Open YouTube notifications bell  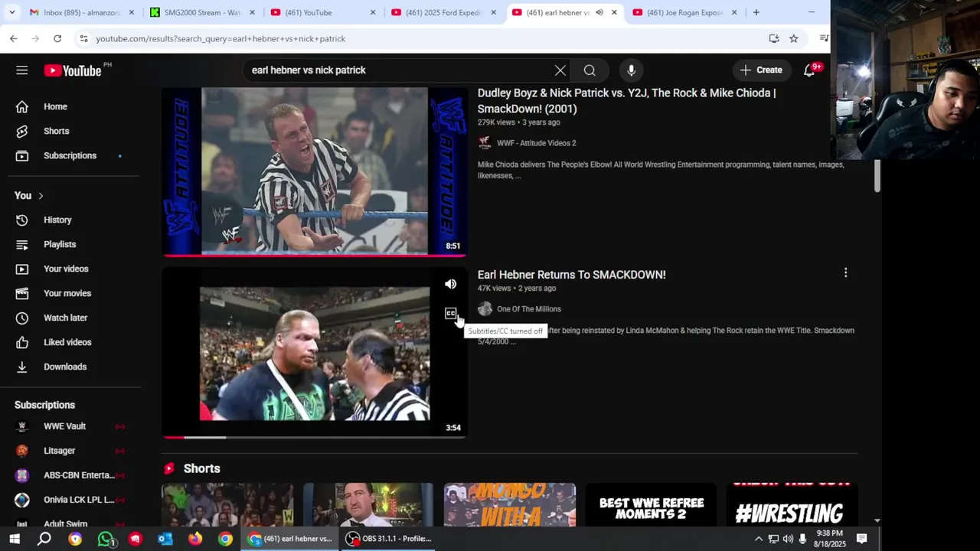click(x=809, y=70)
